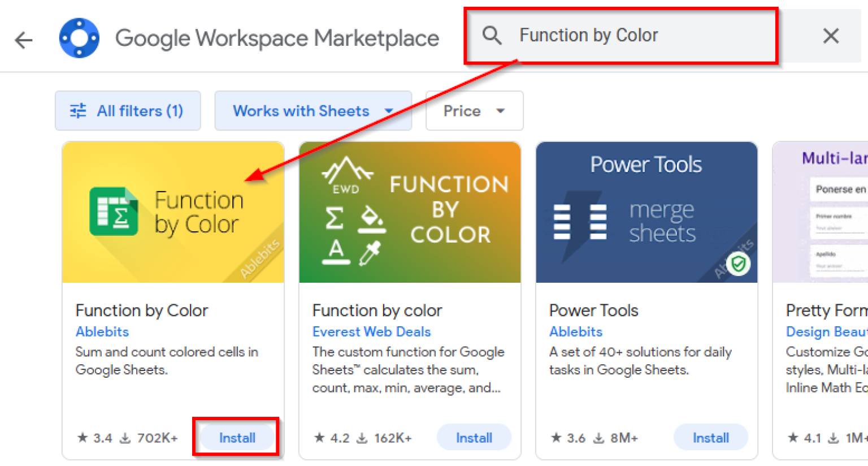Install the Power Tools add-on

click(x=710, y=437)
